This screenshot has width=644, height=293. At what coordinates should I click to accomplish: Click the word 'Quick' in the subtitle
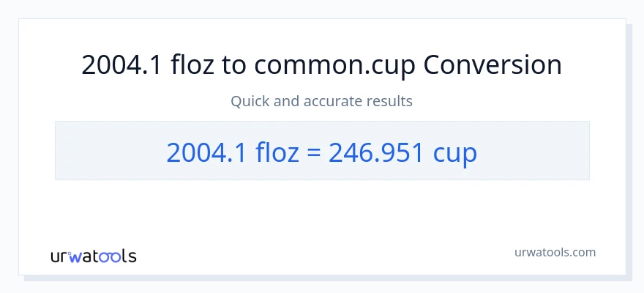(249, 101)
